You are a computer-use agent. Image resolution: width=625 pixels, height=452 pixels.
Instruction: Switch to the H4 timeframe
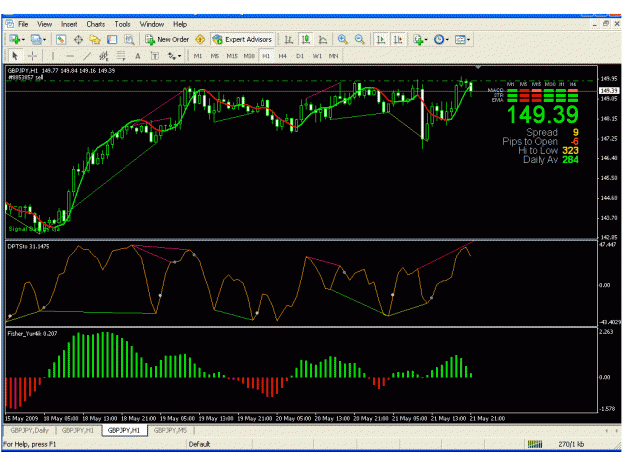point(283,56)
